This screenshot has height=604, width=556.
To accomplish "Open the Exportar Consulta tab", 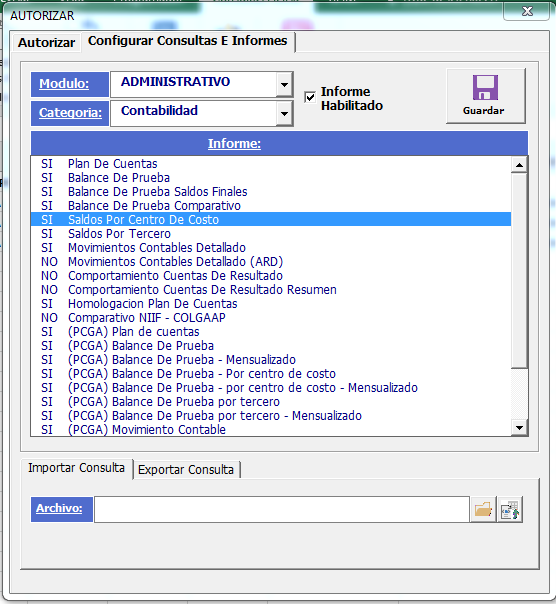I will point(186,470).
